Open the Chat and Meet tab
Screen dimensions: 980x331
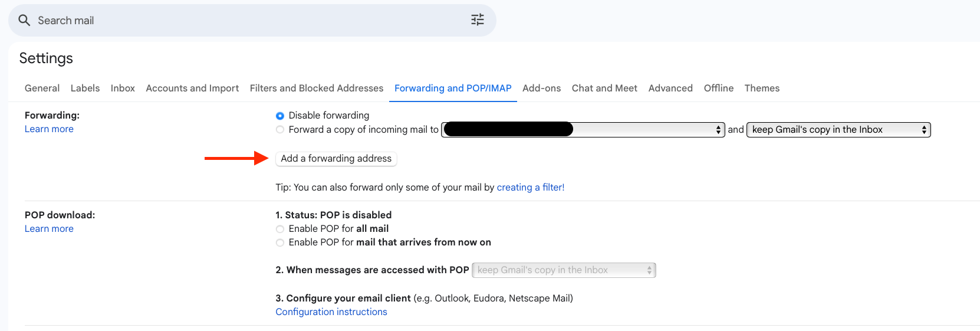coord(604,88)
